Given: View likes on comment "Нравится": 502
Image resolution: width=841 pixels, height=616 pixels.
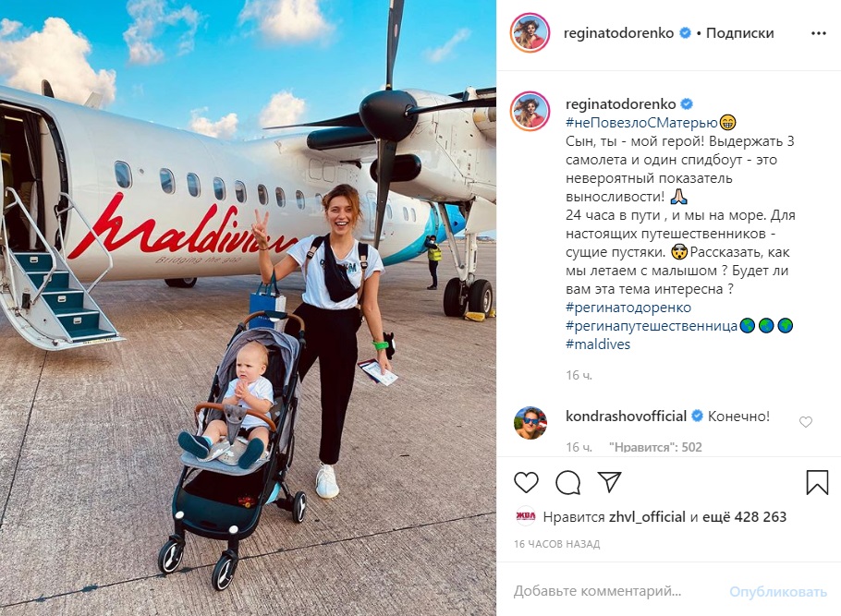Looking at the screenshot, I should [x=655, y=447].
